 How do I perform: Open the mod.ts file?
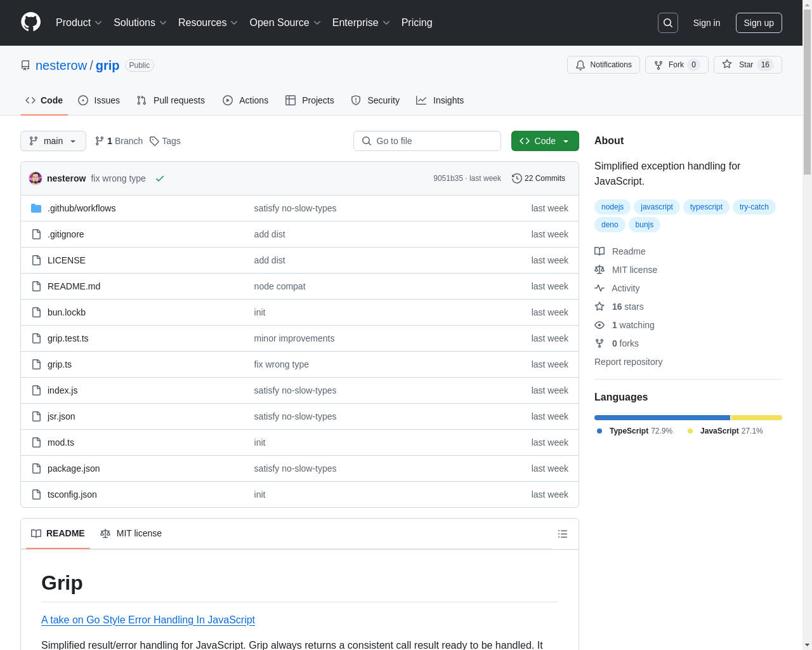click(61, 442)
